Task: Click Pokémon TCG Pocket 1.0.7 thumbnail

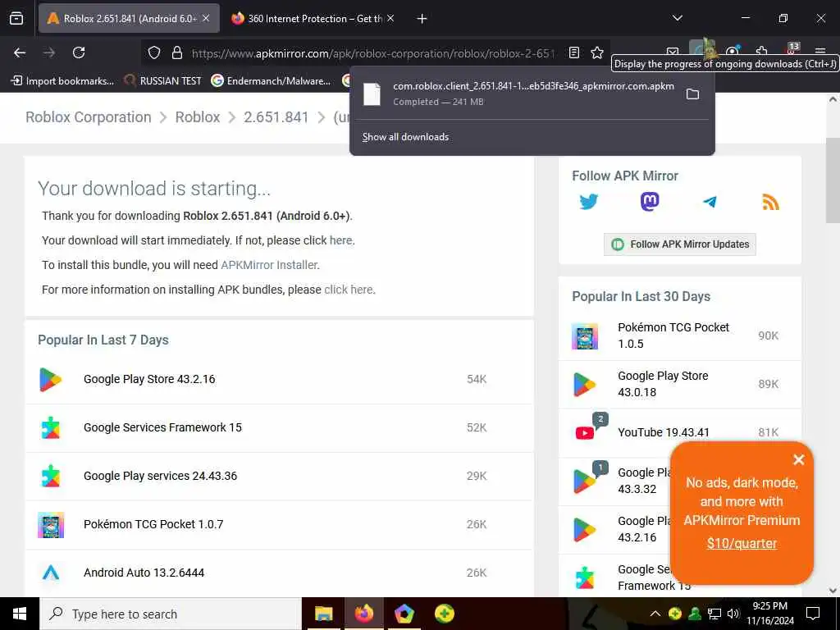Action: 51,524
